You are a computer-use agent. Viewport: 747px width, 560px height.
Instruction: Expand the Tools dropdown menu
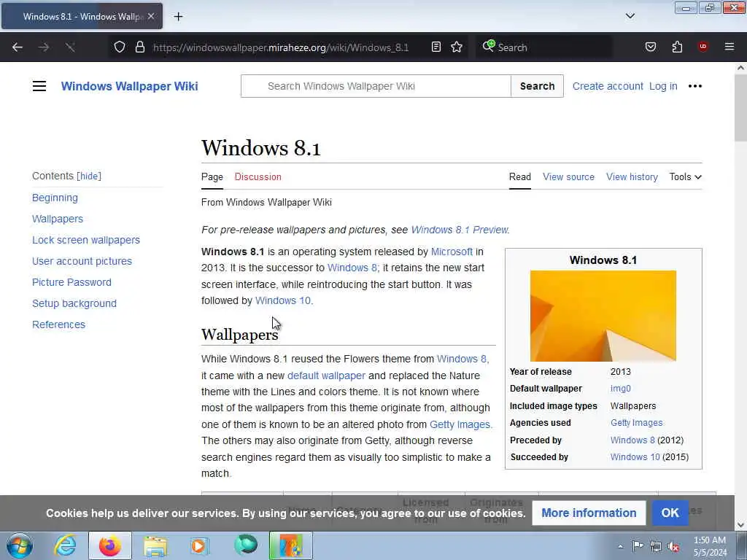685,176
